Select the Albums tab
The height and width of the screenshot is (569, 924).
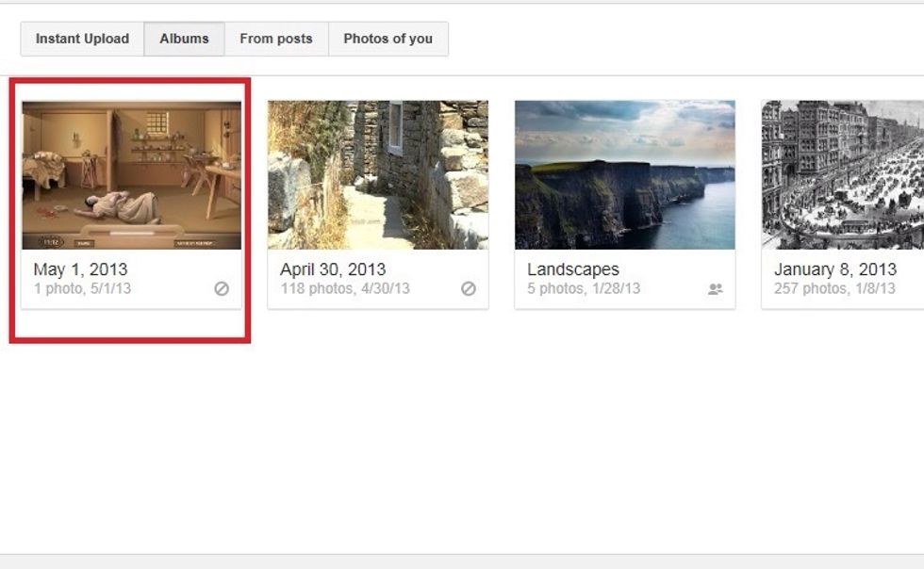(x=184, y=39)
